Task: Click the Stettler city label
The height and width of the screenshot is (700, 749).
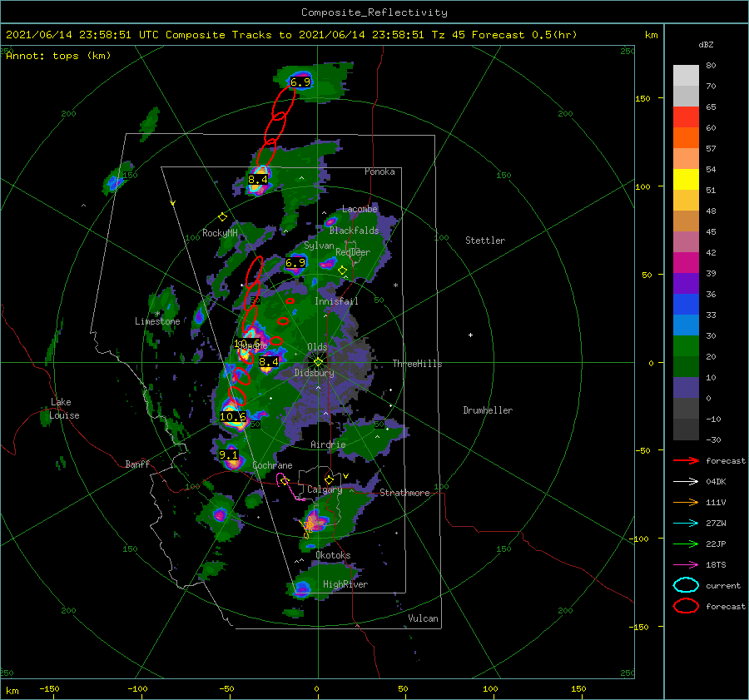Action: [x=485, y=241]
